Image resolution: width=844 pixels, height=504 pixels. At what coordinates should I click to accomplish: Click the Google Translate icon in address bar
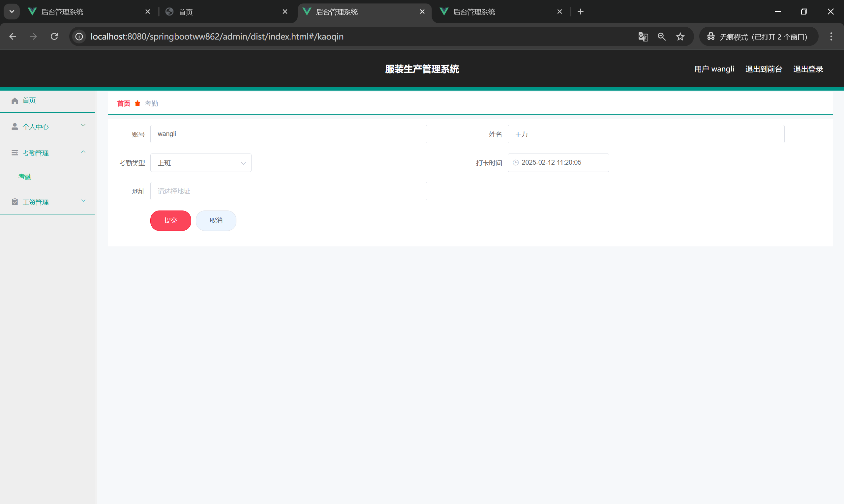643,37
